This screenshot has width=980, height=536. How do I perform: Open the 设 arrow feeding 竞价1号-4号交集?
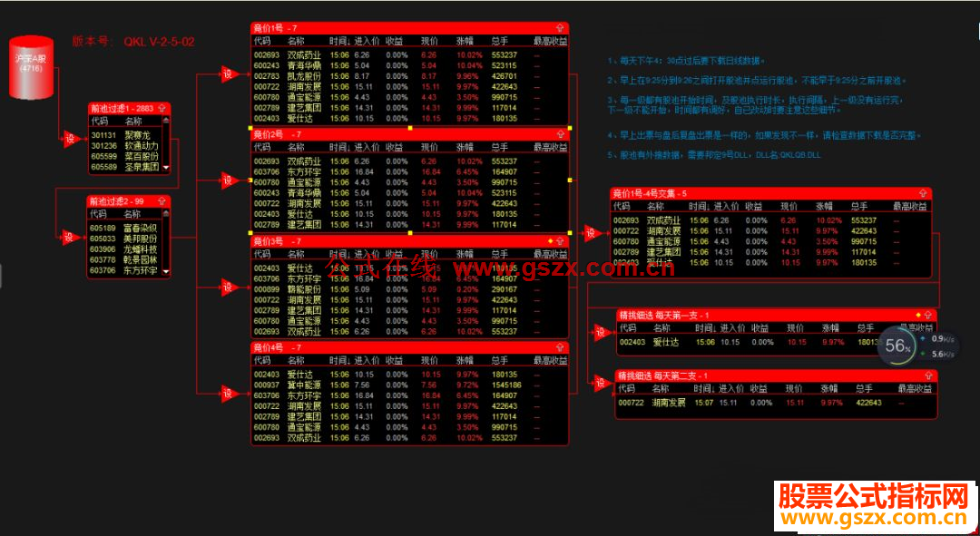click(592, 233)
